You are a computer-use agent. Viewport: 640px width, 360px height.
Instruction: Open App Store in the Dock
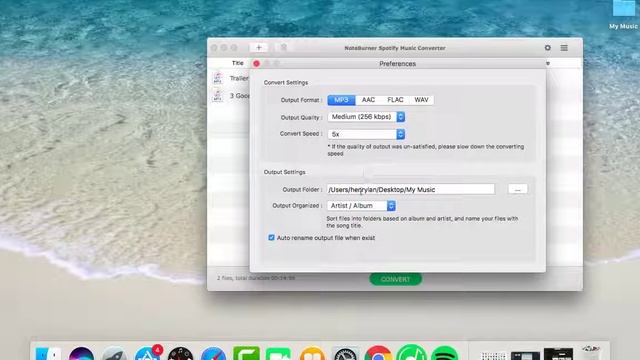[147, 353]
